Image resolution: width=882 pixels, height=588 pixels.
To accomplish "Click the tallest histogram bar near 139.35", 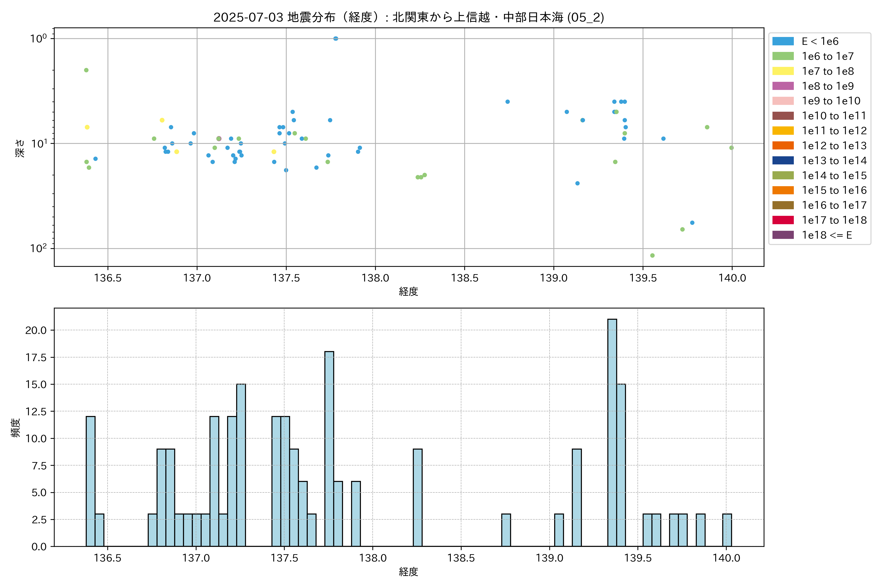I will [x=612, y=432].
